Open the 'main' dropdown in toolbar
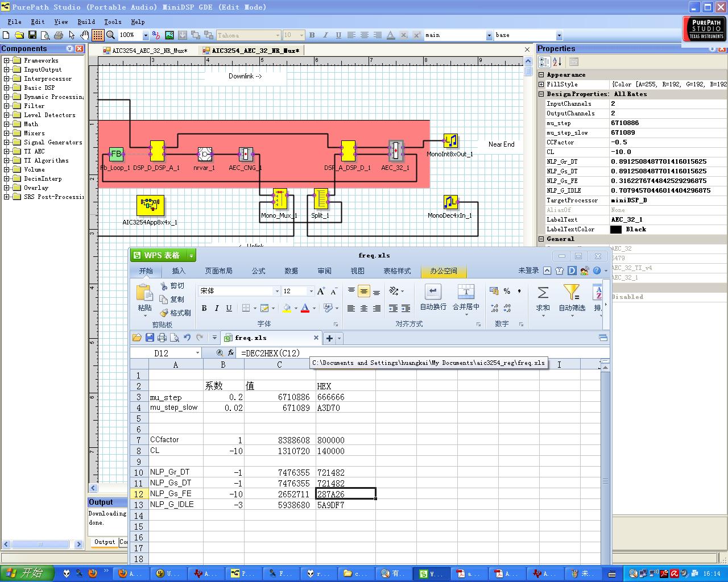The image size is (728, 582). [x=489, y=35]
